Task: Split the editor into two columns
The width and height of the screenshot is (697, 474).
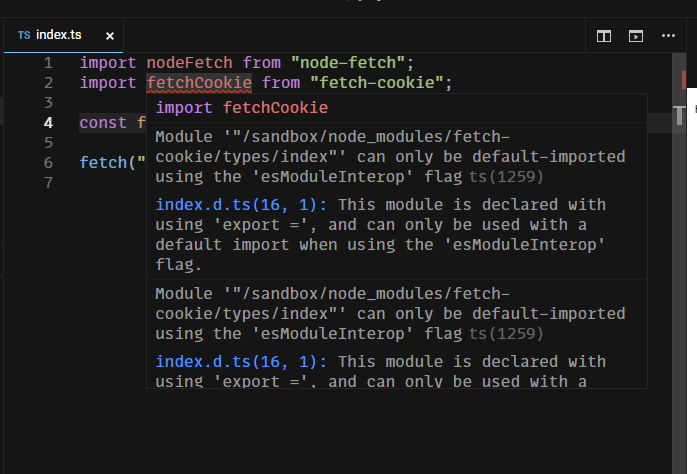Action: [x=603, y=36]
